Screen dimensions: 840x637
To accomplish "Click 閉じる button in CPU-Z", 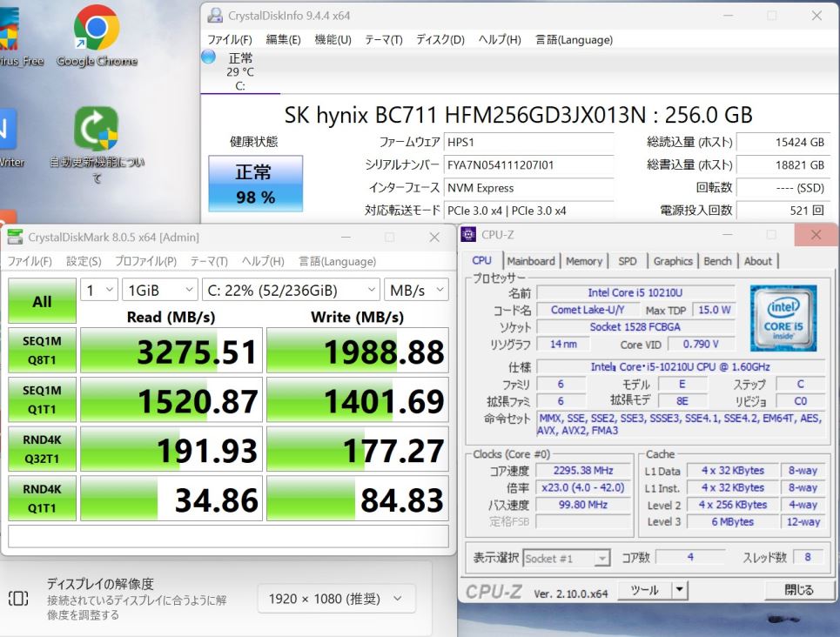I will [x=799, y=590].
